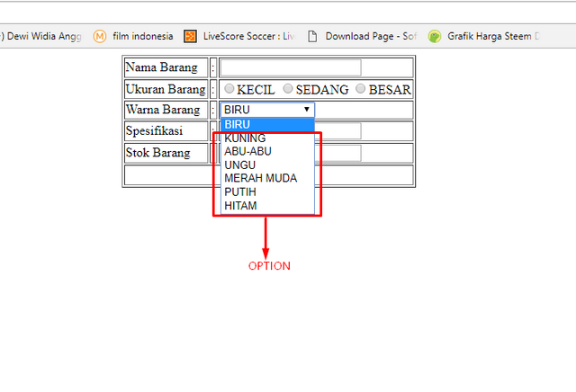
Task: Click the Spesifikasi input field
Action: [x=337, y=131]
